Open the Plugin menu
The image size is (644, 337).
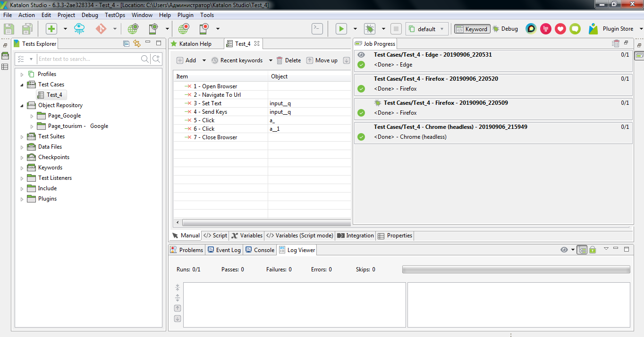pos(186,15)
